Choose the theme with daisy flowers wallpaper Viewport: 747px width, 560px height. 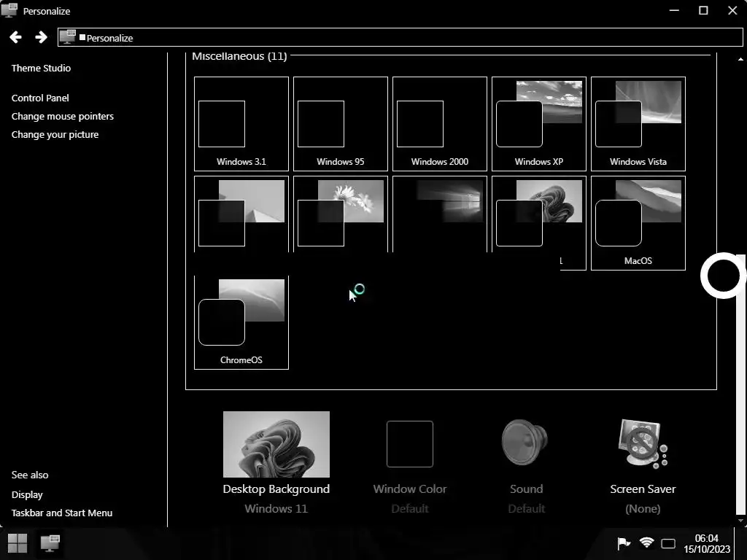coord(341,214)
